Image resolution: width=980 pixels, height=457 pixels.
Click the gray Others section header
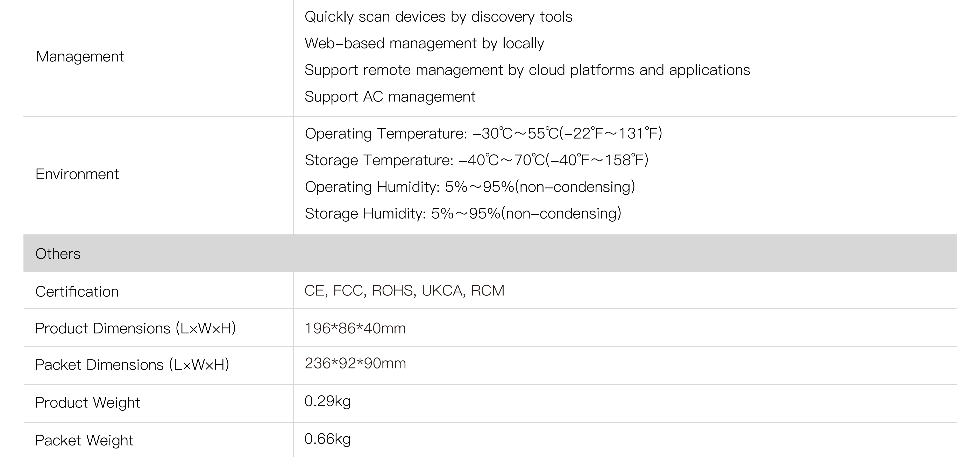click(x=58, y=254)
